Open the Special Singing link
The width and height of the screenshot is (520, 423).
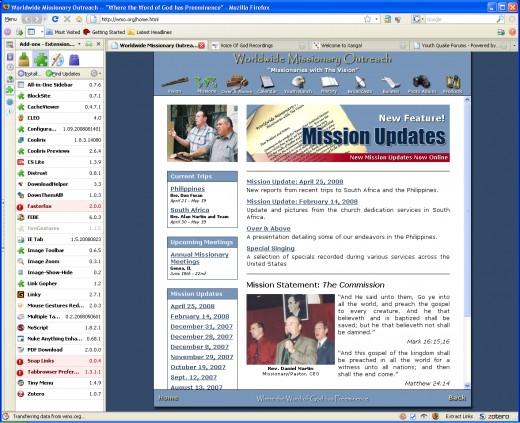271,248
